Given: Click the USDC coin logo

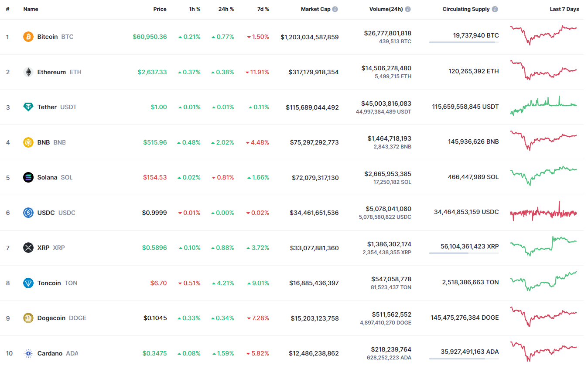Looking at the screenshot, I should point(28,213).
